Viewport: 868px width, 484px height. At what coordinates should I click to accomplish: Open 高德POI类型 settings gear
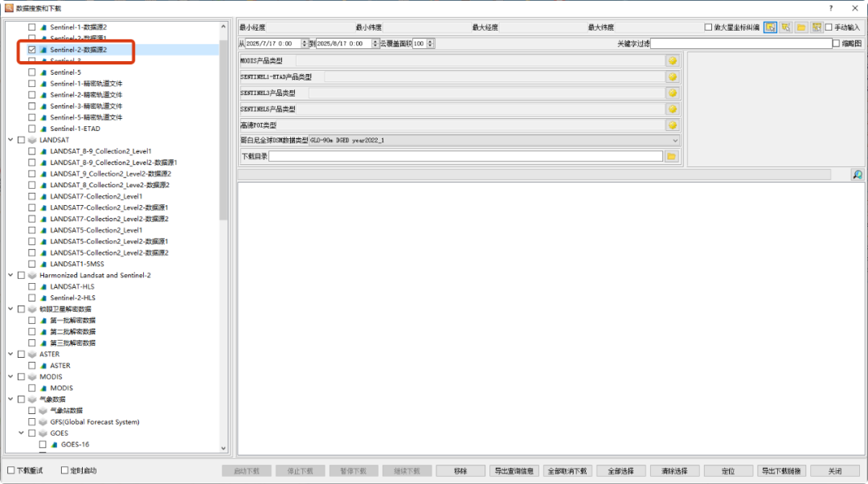pyautogui.click(x=673, y=125)
